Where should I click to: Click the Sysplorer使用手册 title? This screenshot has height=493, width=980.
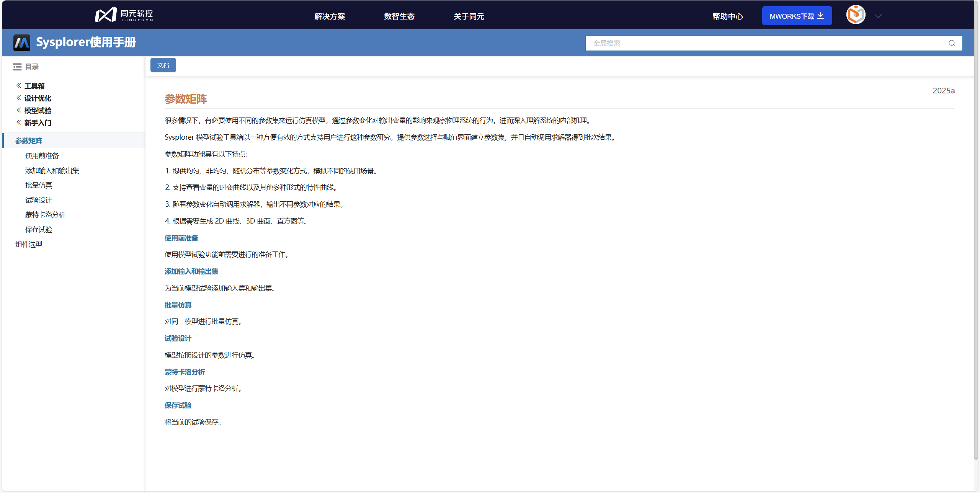point(86,42)
